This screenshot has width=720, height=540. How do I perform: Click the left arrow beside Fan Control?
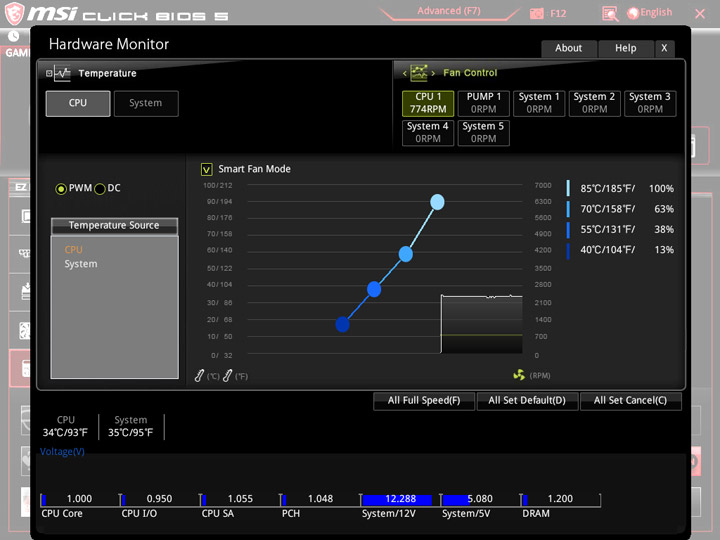[x=405, y=73]
